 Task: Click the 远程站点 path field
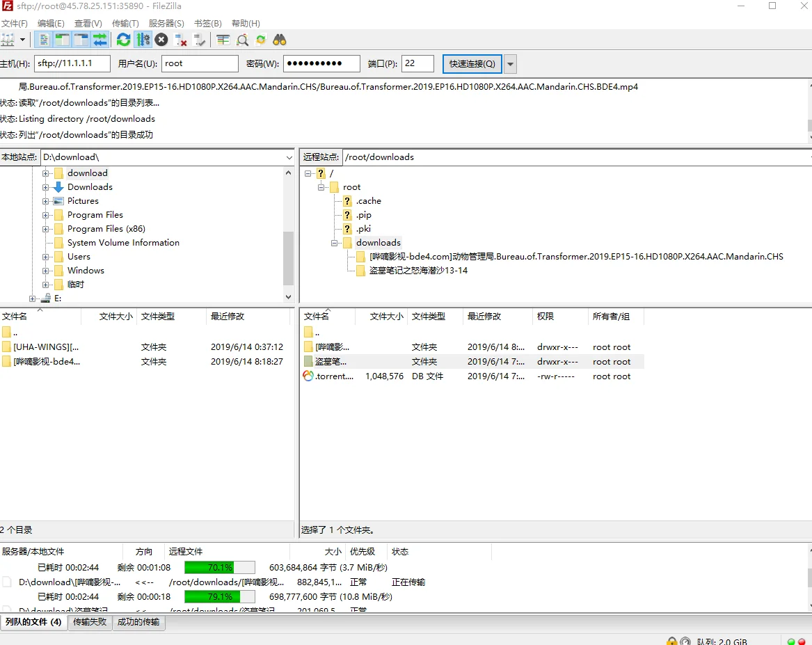[576, 157]
